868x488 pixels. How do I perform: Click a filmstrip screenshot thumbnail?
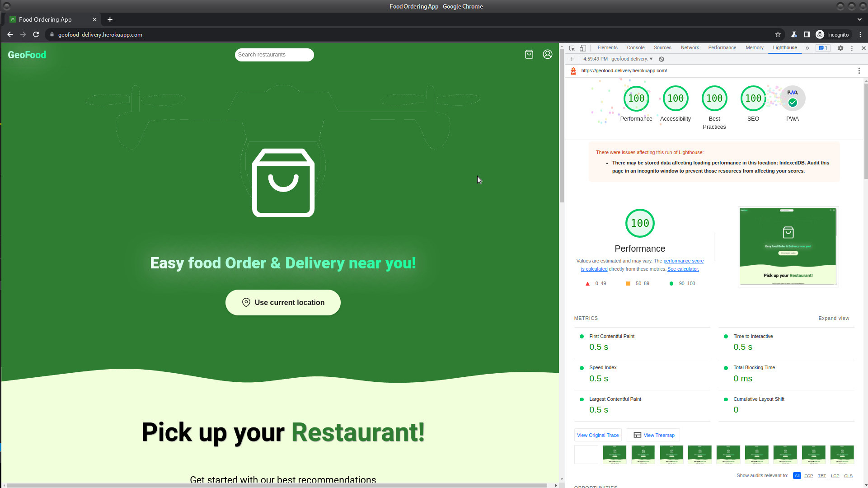pyautogui.click(x=615, y=455)
